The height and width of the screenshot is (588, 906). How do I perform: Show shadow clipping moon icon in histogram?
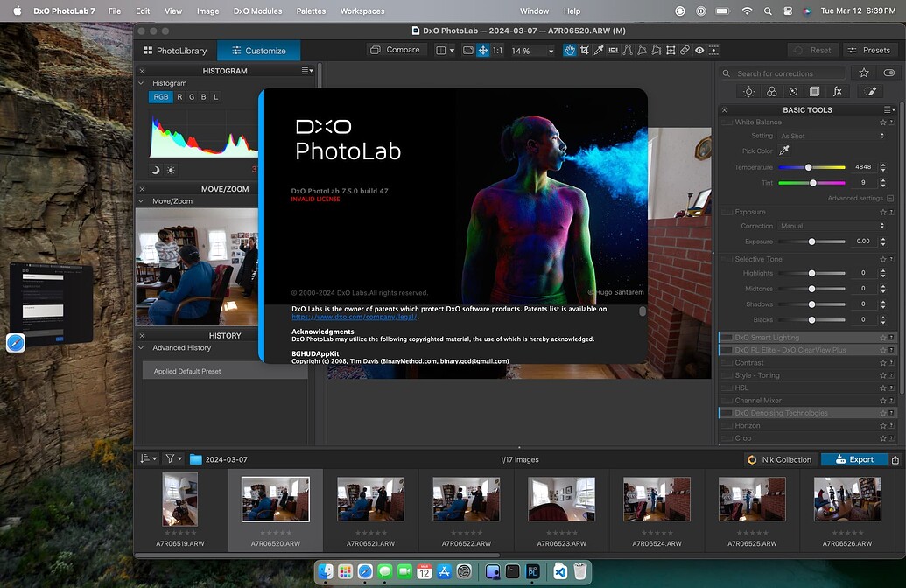tap(156, 170)
